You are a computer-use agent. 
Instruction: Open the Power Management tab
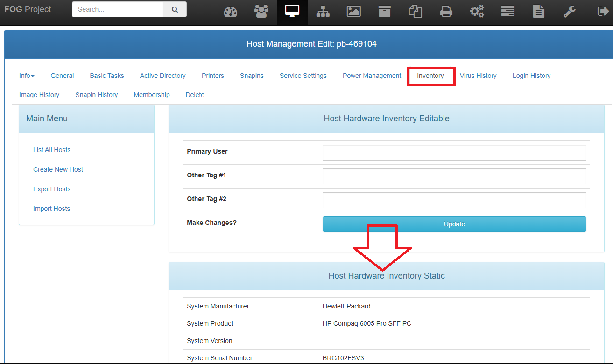click(372, 76)
